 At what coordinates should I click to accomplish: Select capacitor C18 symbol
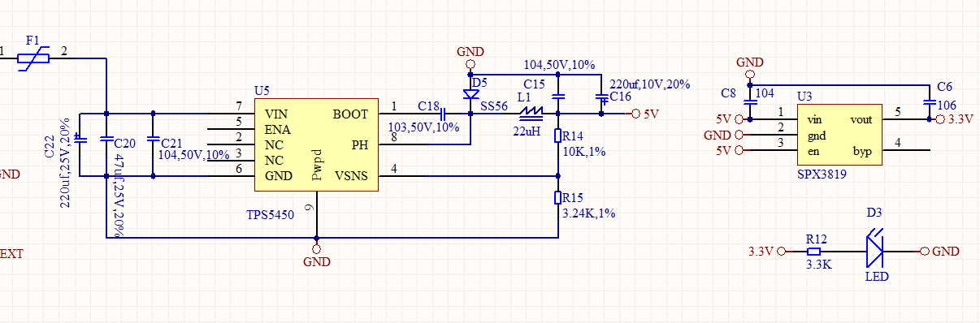click(x=444, y=114)
